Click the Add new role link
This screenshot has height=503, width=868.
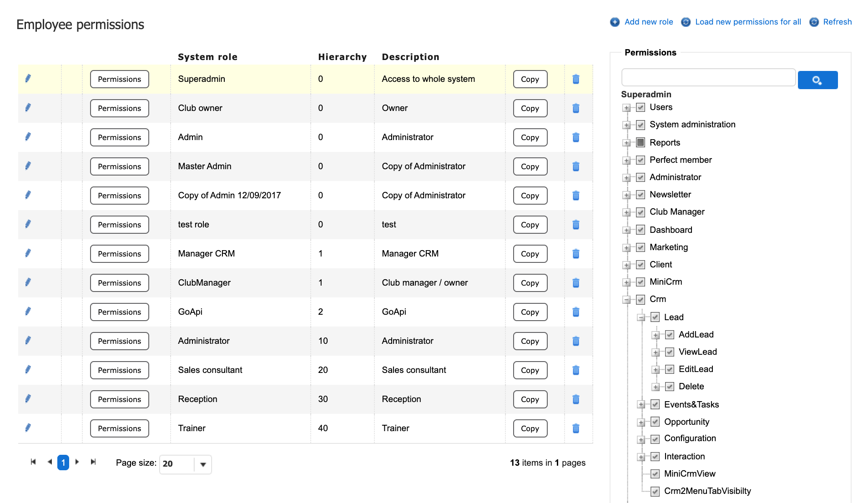pyautogui.click(x=648, y=22)
